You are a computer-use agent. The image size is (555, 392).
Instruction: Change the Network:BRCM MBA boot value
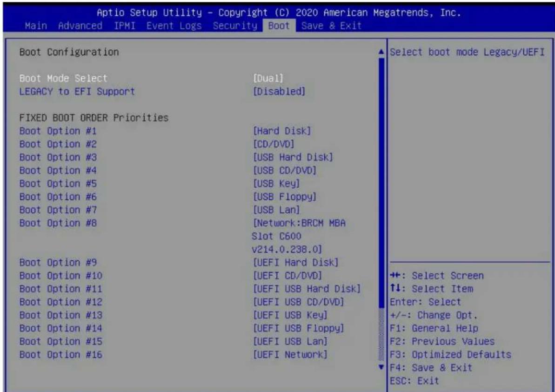click(x=299, y=236)
